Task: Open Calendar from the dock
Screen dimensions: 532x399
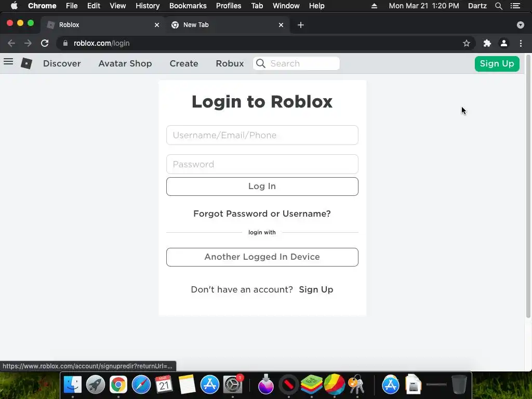Action: click(164, 384)
